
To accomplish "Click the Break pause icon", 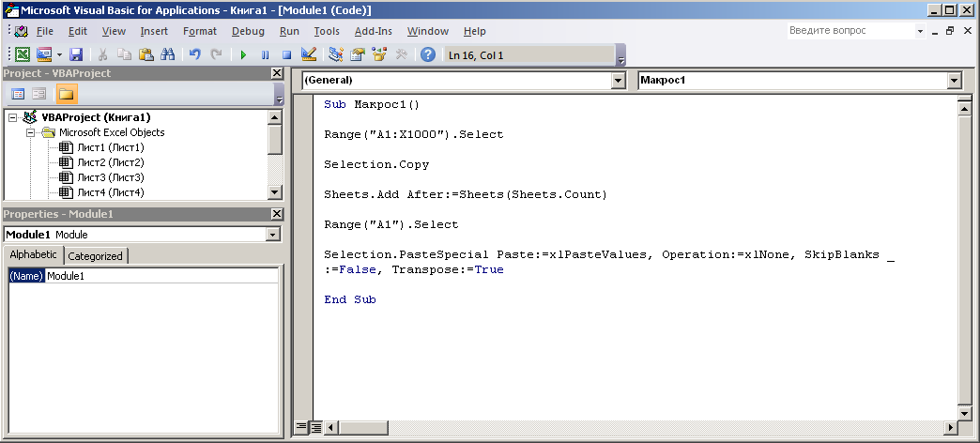I will pos(265,55).
